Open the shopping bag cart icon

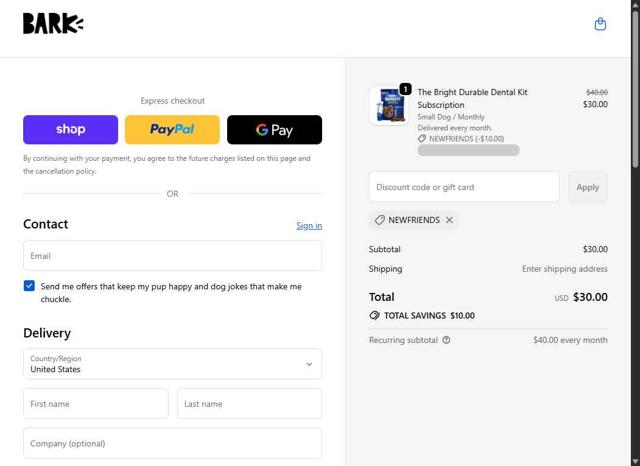600,24
